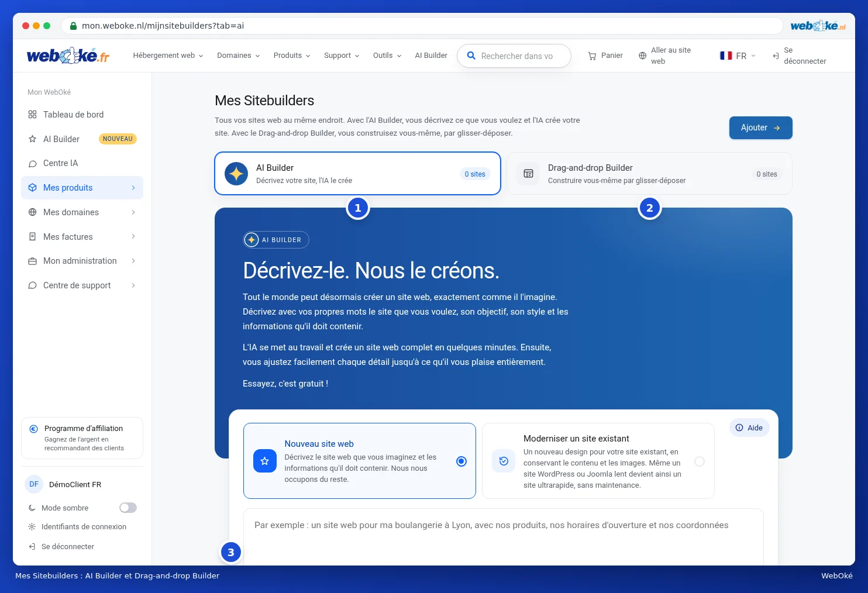
Task: Click the Centre de support bubble icon
Action: (x=32, y=285)
